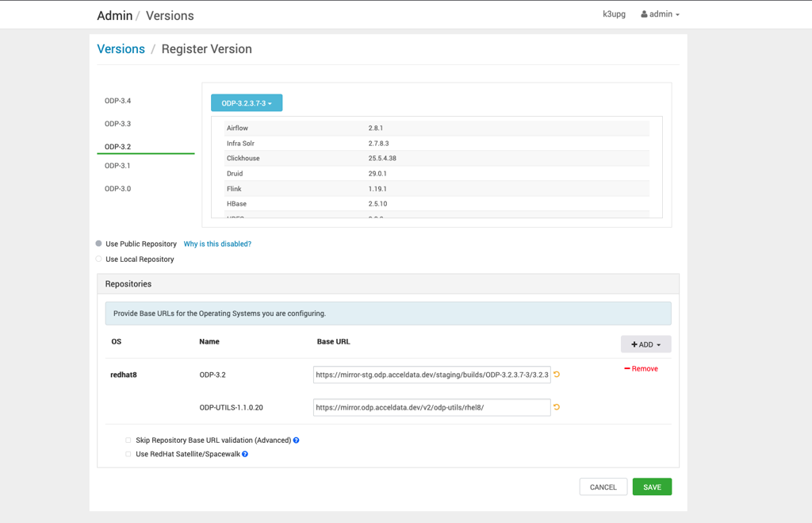Image resolution: width=812 pixels, height=523 pixels.
Task: Click the Versions breadcrumb link
Action: tap(121, 48)
